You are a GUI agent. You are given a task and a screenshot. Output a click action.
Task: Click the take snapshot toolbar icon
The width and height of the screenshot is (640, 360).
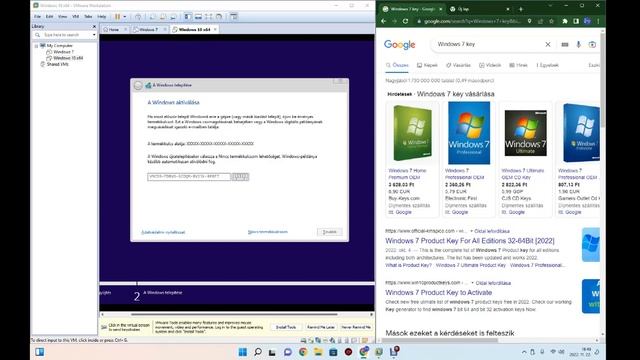point(152,17)
